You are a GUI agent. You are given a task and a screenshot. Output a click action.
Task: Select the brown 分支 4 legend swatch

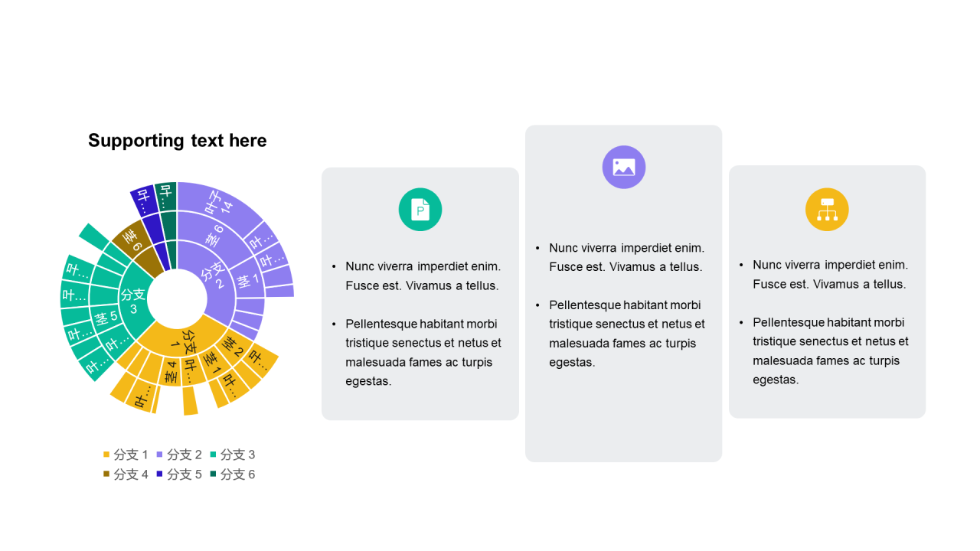click(x=106, y=474)
